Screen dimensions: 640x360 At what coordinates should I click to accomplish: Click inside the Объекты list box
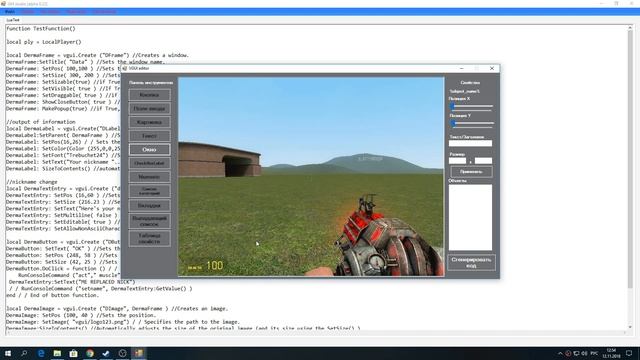(470, 217)
